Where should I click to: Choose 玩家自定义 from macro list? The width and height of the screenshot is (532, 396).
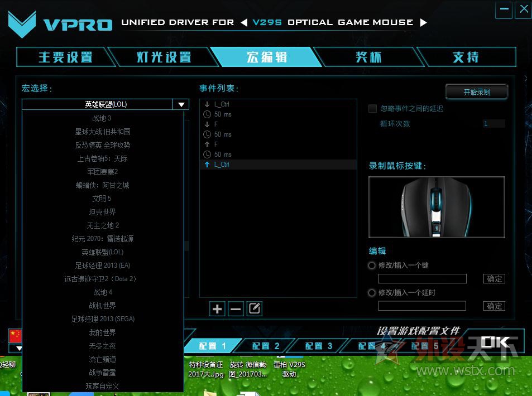[103, 386]
